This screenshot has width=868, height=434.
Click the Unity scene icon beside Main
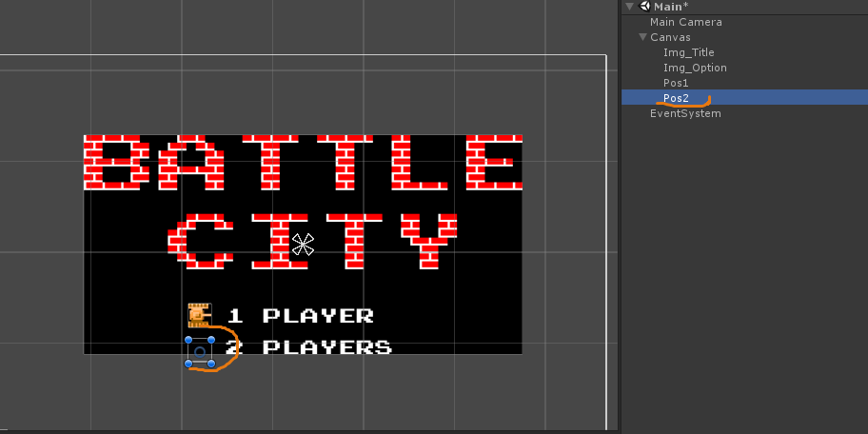click(644, 6)
